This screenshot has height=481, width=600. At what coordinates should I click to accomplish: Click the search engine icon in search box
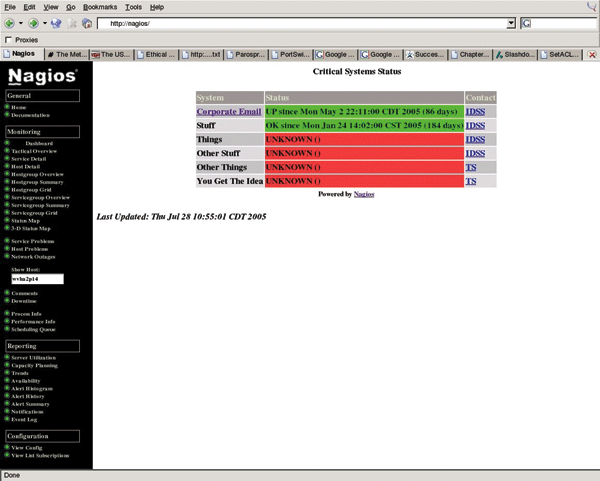[527, 22]
